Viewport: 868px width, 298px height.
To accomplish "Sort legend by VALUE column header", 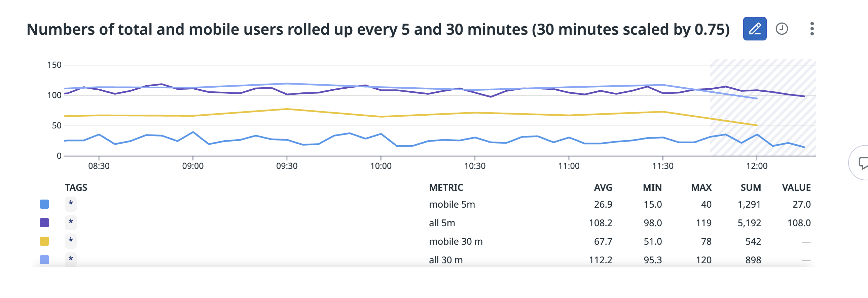I will click(x=796, y=188).
